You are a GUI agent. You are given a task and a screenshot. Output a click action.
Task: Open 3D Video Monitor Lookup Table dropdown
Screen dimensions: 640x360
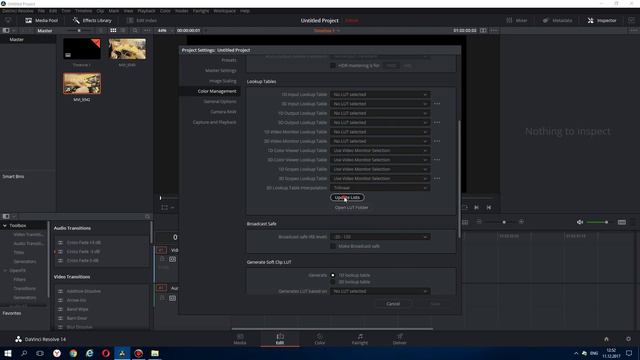point(380,141)
